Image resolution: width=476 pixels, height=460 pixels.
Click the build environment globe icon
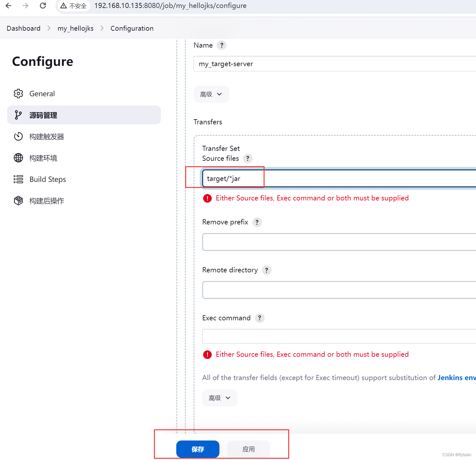(19, 158)
